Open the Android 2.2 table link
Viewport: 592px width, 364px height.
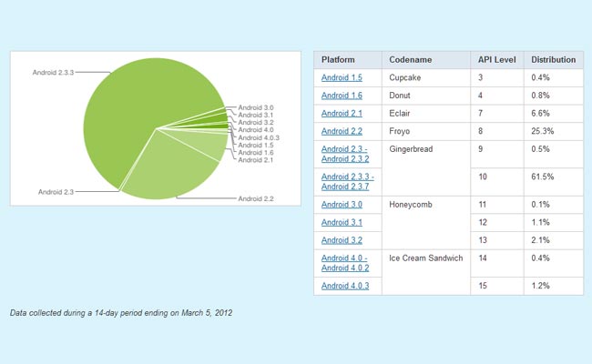pyautogui.click(x=342, y=131)
